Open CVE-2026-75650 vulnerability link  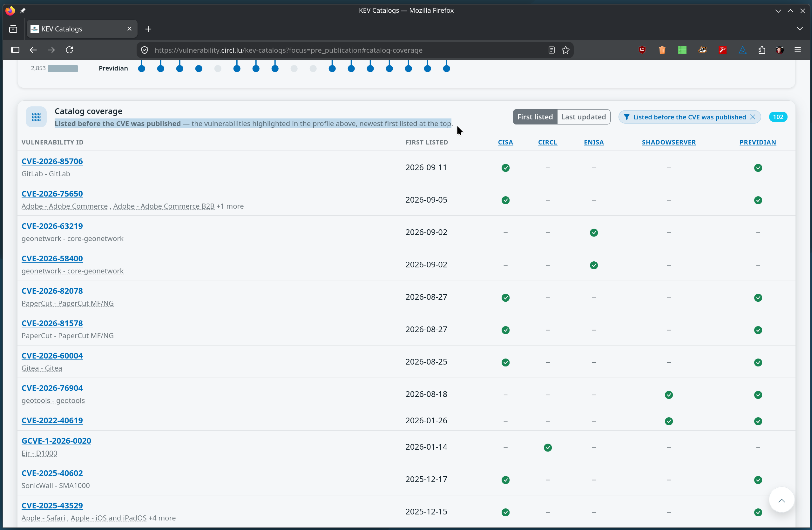tap(52, 194)
